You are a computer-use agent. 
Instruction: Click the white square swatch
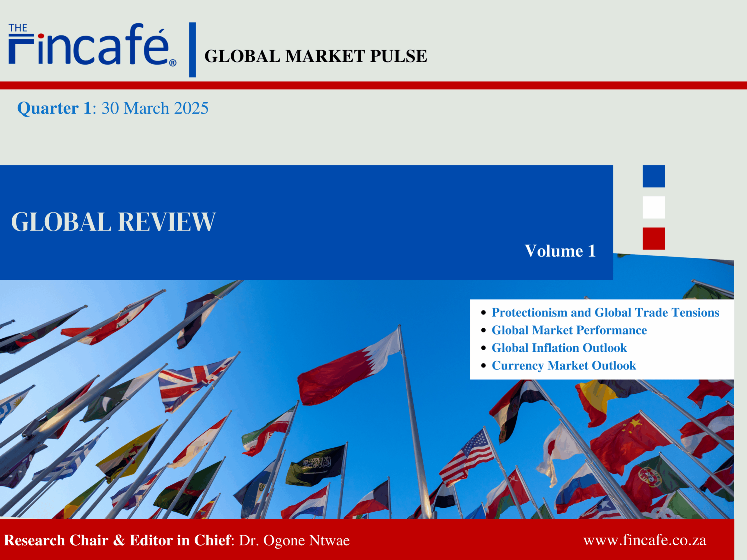[x=654, y=207]
